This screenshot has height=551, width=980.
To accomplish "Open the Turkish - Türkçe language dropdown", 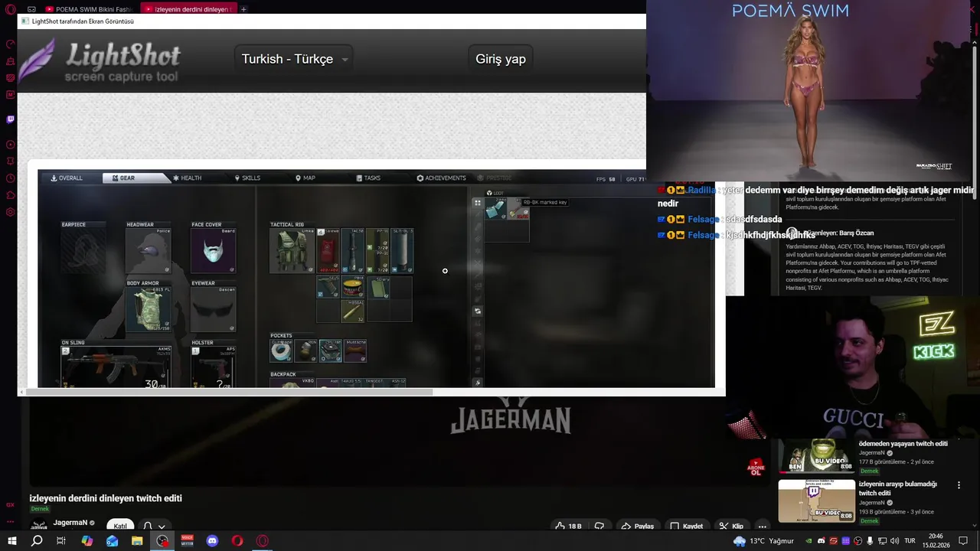I will pos(295,59).
